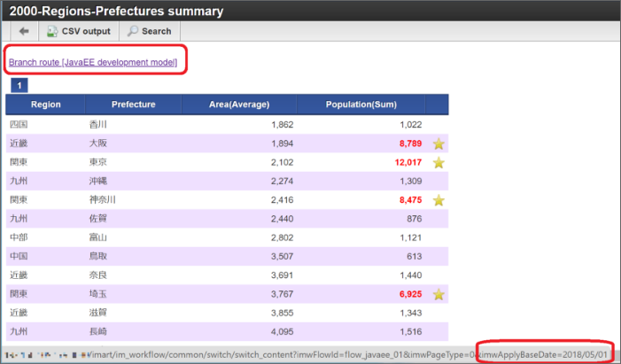The image size is (621, 364).
Task: Sort by the Area(Average) column header
Action: pyautogui.click(x=239, y=105)
